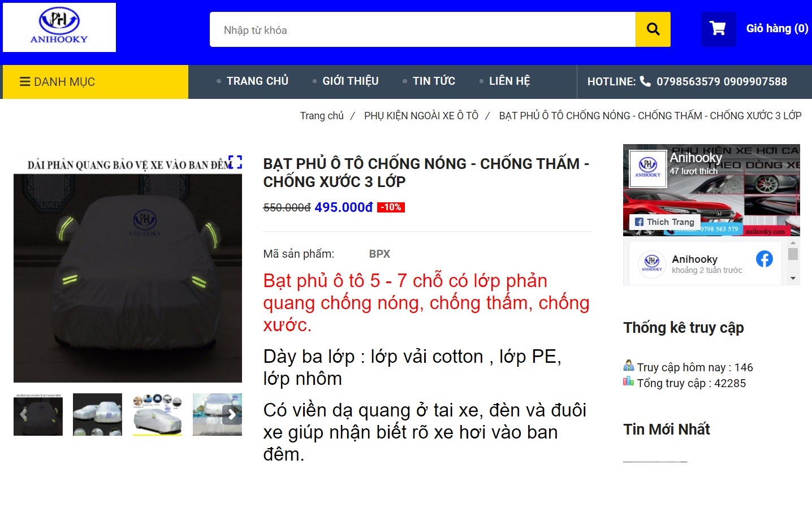Open TIN TỨC menu item
This screenshot has height=525, width=812.
(x=434, y=81)
